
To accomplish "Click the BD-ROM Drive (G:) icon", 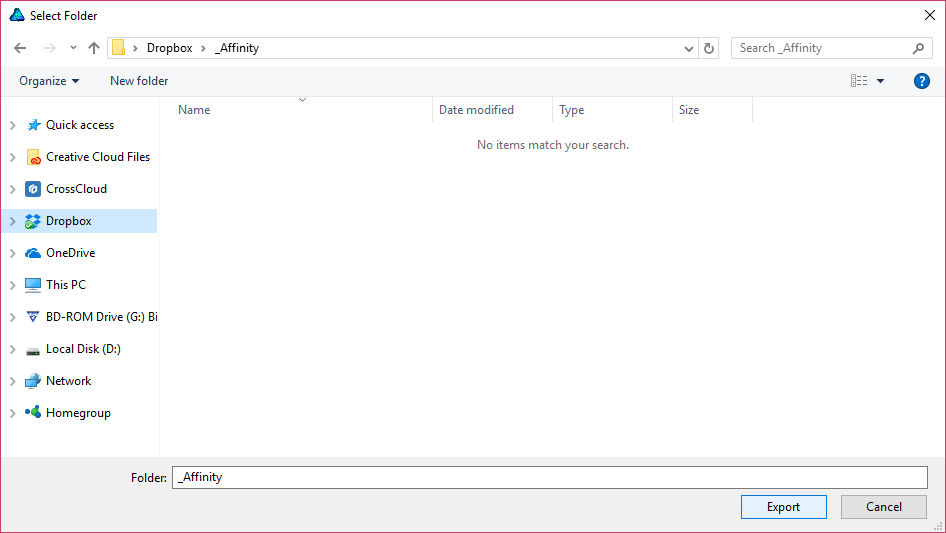I will pyautogui.click(x=33, y=317).
